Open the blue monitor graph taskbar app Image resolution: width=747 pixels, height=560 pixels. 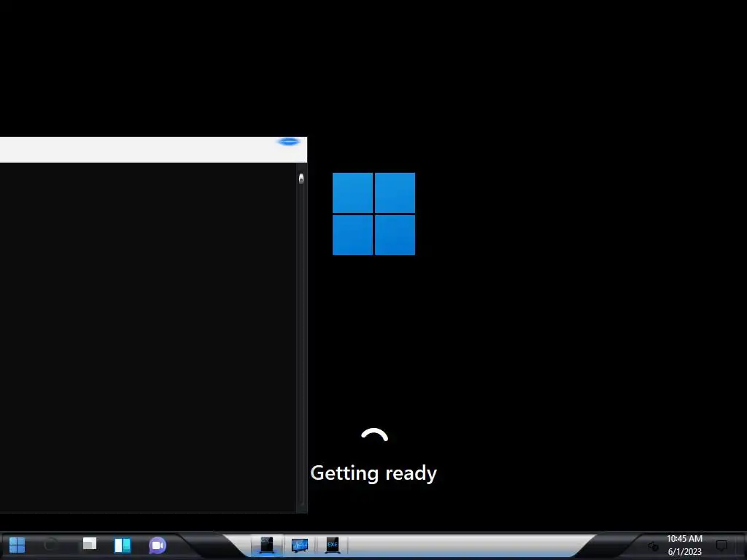[300, 545]
